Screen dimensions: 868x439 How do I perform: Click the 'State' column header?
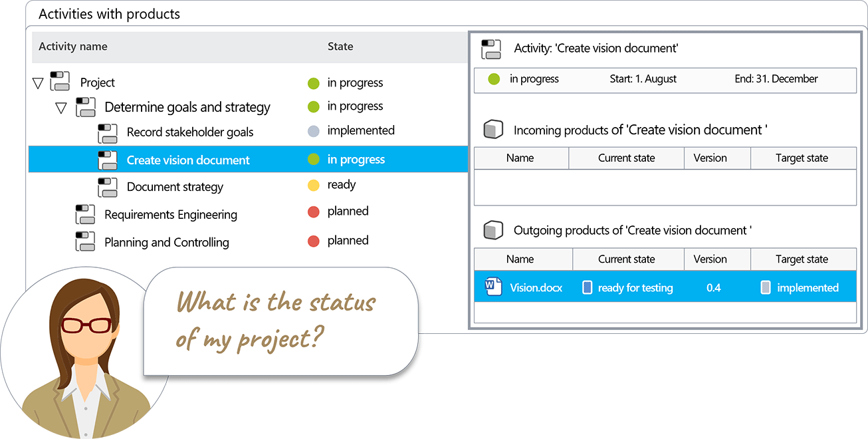340,47
